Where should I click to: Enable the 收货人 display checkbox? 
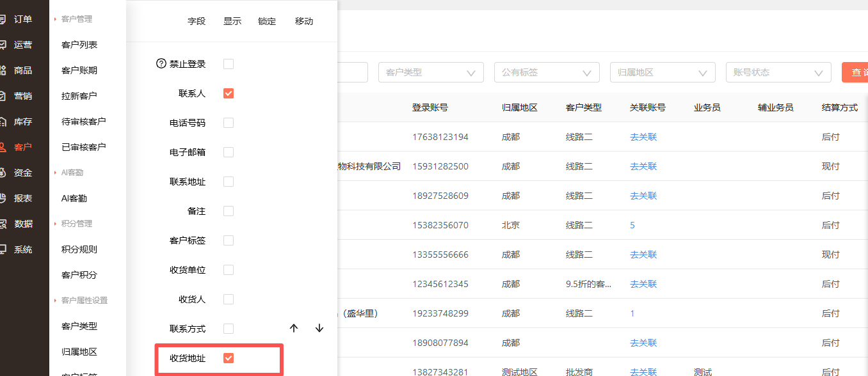(229, 299)
